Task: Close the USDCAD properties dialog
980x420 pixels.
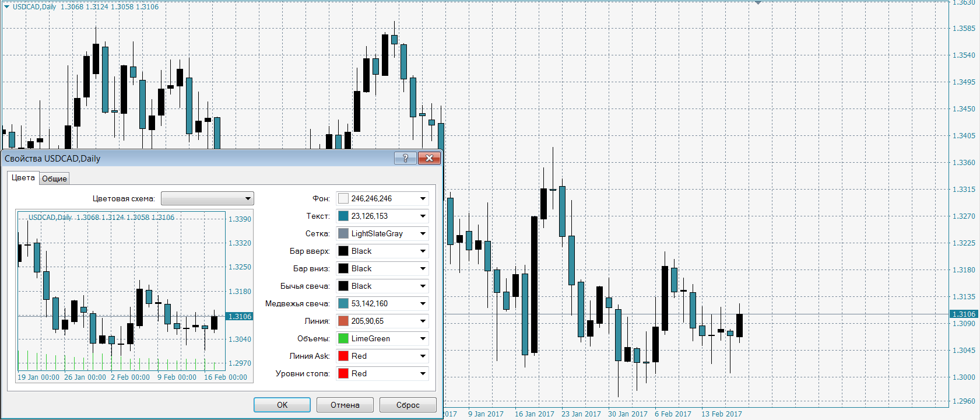Action: point(429,158)
